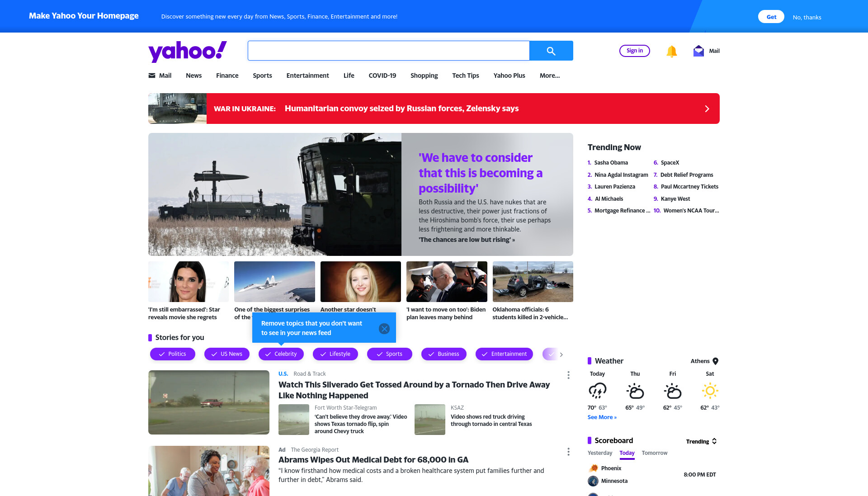The width and height of the screenshot is (868, 496).
Task: Open trending topic Paul Mccartney Tickets
Action: pyautogui.click(x=689, y=187)
